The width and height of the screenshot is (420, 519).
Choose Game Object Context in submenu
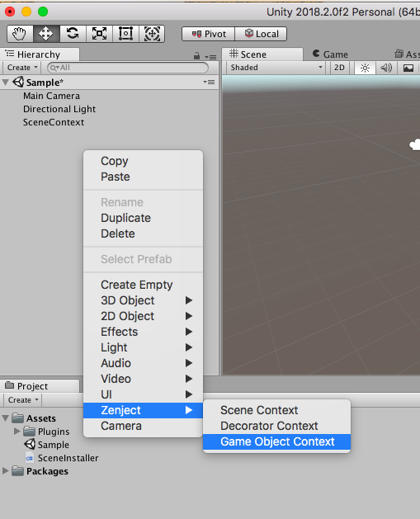276,442
